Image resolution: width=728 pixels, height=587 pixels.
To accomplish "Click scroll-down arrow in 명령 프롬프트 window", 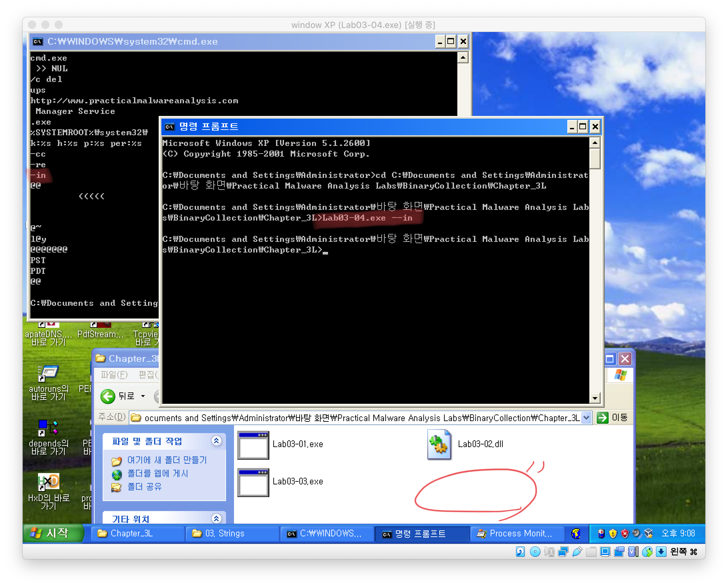I will (x=595, y=398).
